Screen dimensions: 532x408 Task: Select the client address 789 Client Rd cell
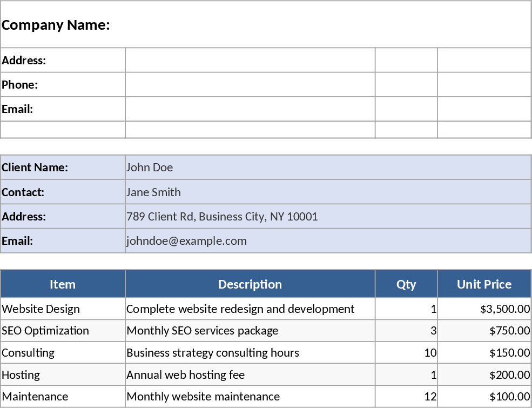(328, 217)
